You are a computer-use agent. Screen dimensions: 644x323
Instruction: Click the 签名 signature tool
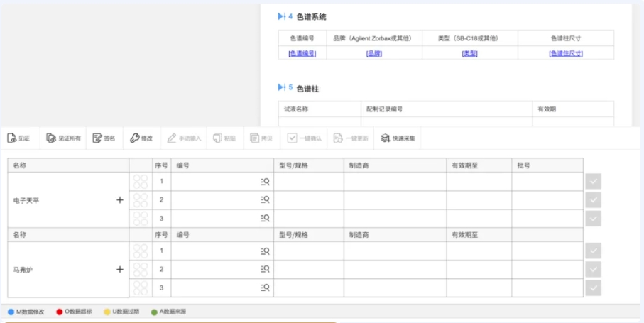tap(104, 138)
